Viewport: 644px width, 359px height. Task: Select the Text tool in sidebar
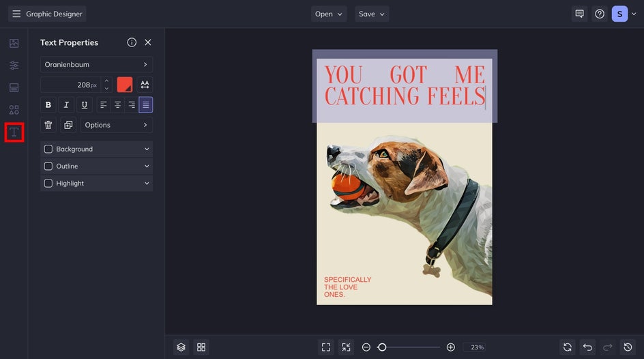tap(14, 132)
